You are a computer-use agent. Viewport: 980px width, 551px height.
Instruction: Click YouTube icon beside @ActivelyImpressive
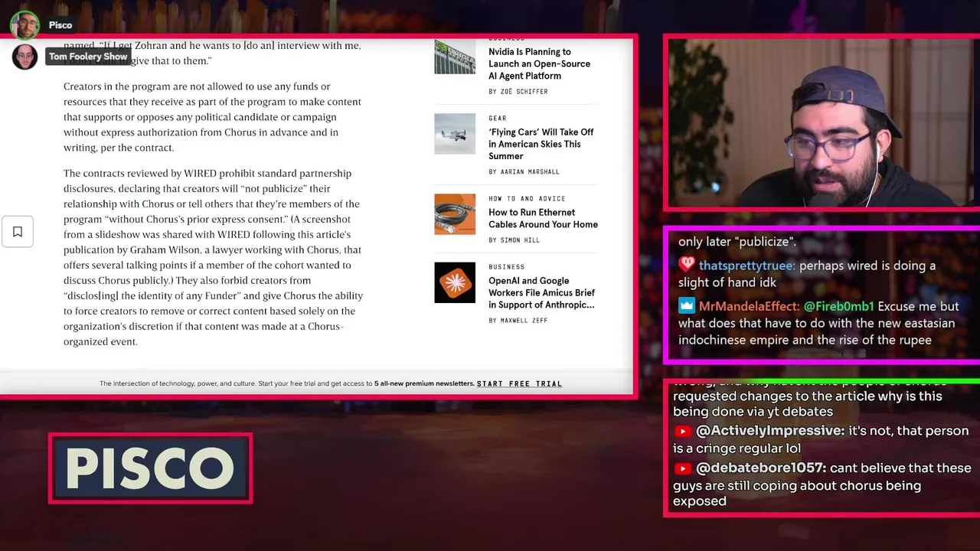coord(682,431)
